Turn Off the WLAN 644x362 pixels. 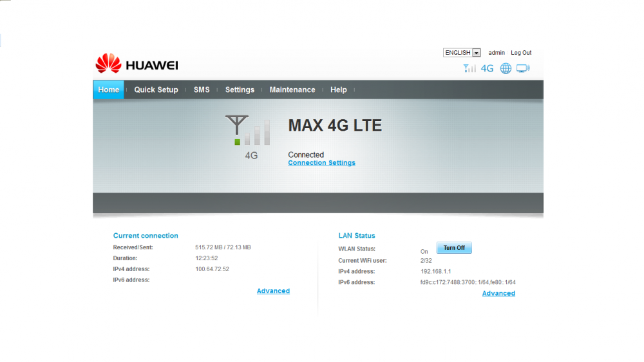(454, 248)
